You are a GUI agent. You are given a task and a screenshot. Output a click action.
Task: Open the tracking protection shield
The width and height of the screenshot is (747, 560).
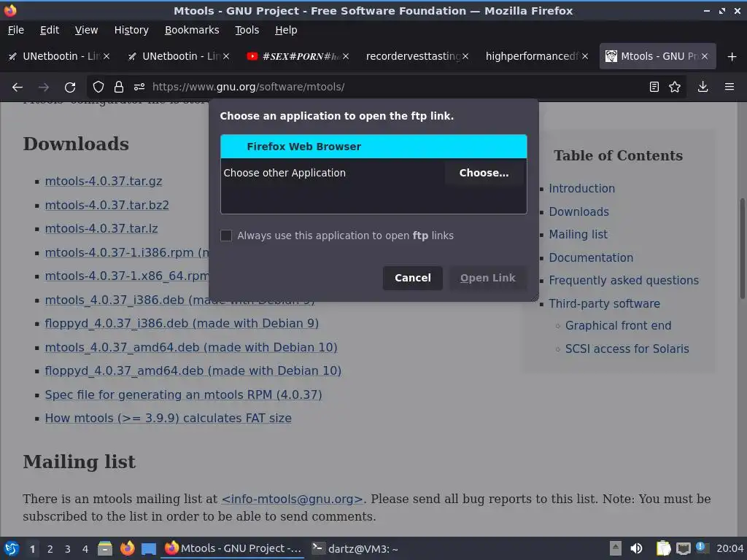coord(98,87)
